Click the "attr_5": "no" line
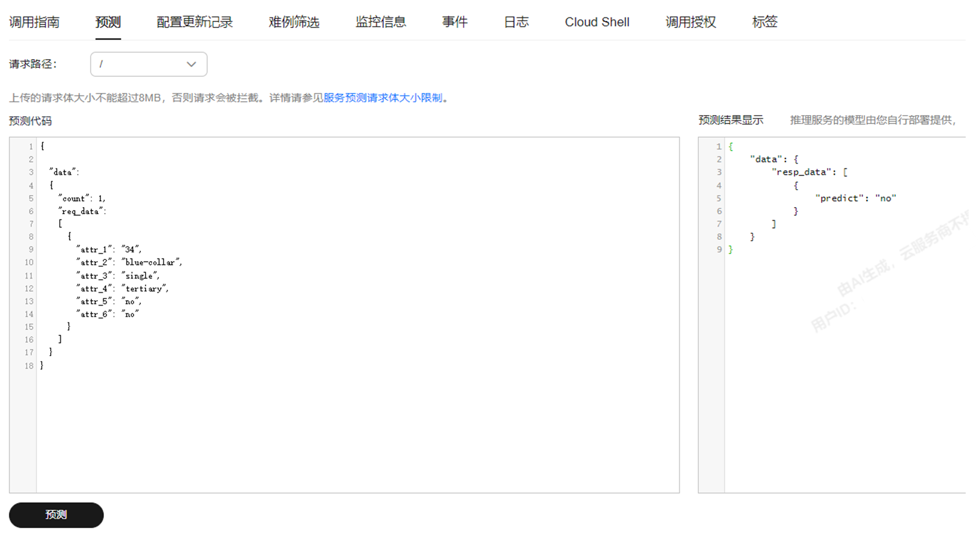 [109, 301]
